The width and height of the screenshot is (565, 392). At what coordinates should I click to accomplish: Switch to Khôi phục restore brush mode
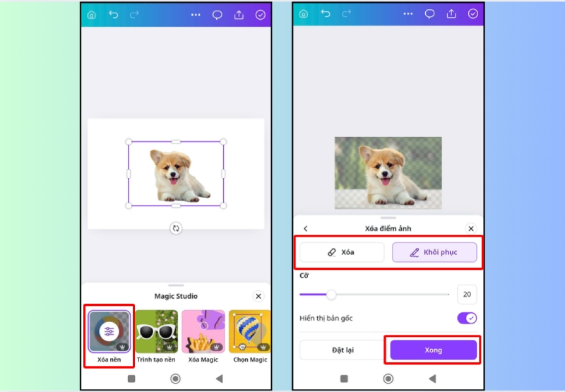click(x=434, y=252)
